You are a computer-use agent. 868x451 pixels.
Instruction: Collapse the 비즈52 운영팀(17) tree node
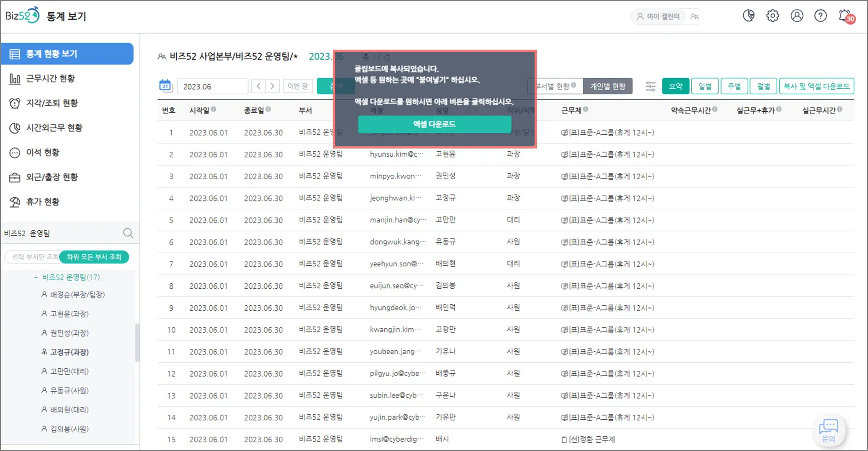36,277
